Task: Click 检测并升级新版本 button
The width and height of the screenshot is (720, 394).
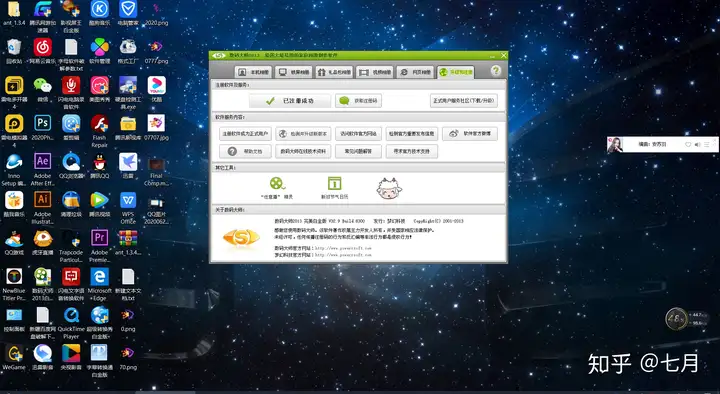Action: [x=303, y=134]
